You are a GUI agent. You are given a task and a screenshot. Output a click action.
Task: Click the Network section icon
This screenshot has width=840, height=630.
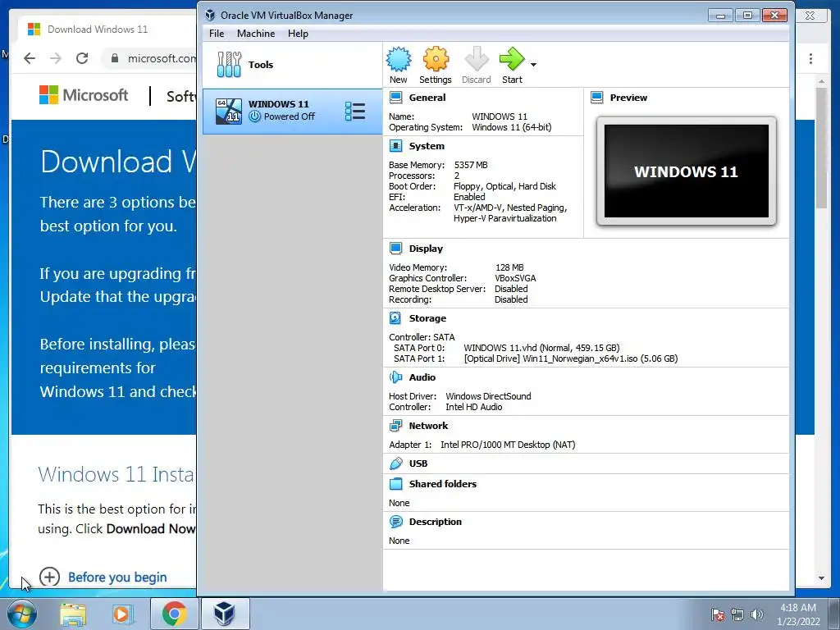[396, 426]
